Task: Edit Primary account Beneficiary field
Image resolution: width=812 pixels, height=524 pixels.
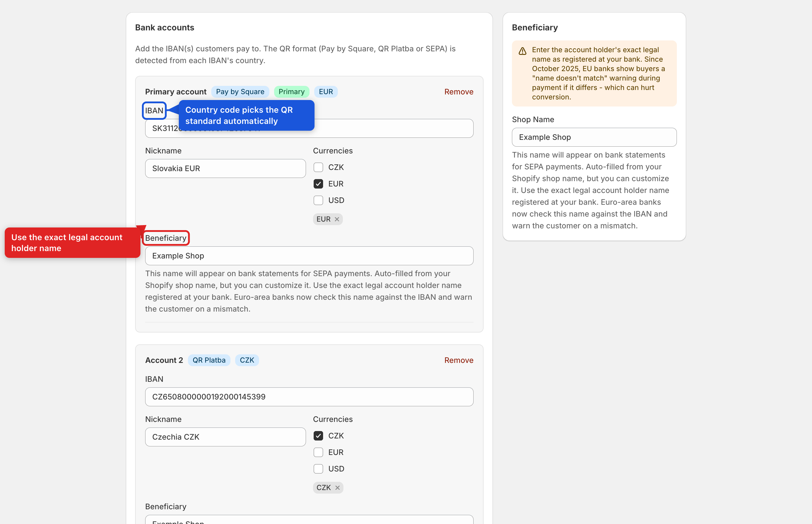Action: click(309, 256)
